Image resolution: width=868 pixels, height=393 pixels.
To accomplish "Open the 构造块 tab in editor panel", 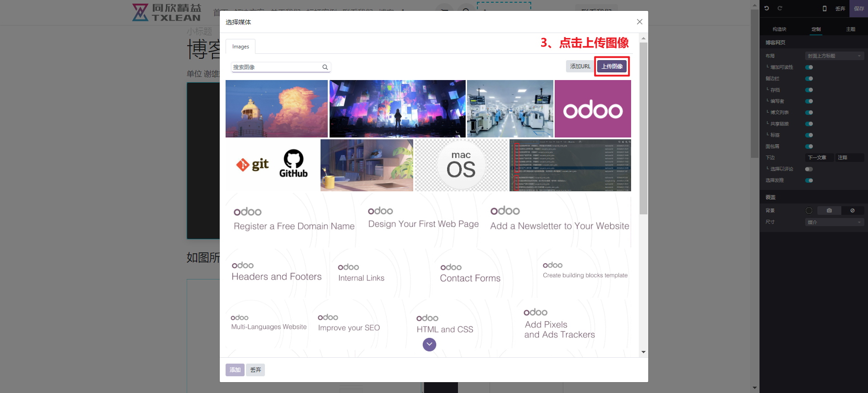I will pos(779,29).
